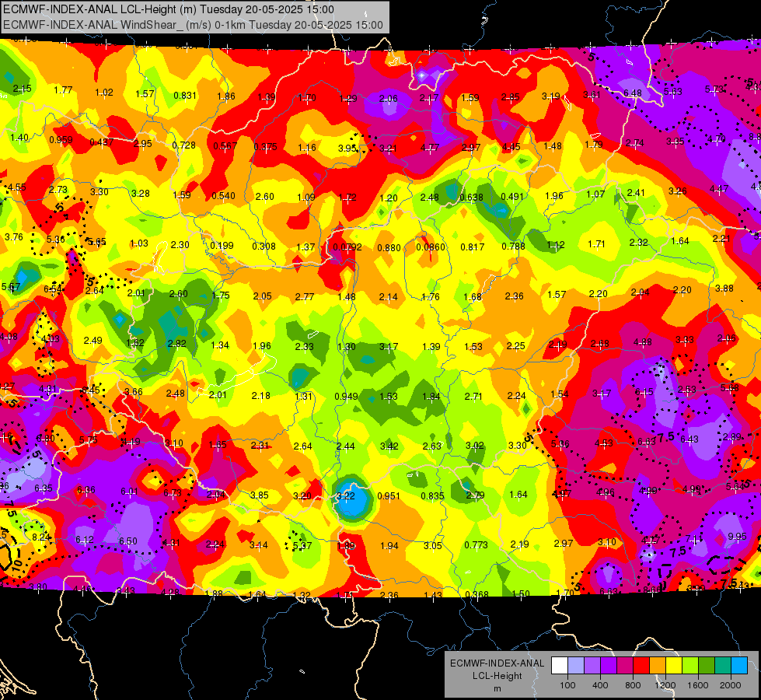Click the legend tick label 1200
The width and height of the screenshot is (761, 700).
[x=665, y=685]
